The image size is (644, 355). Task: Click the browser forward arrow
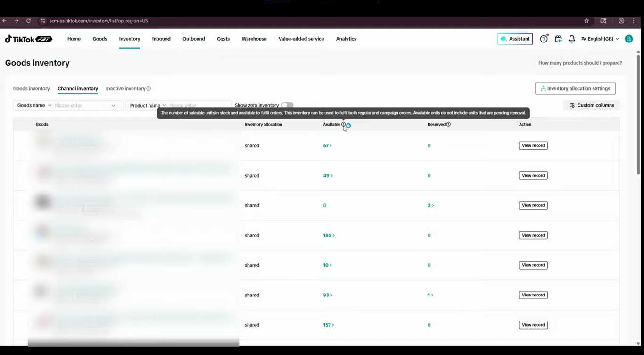tap(17, 21)
